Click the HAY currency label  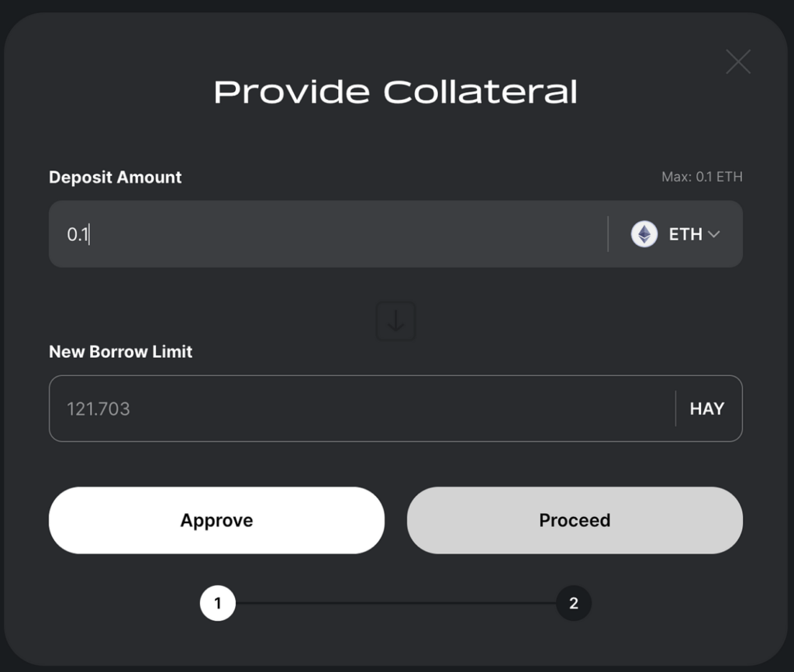pos(706,408)
